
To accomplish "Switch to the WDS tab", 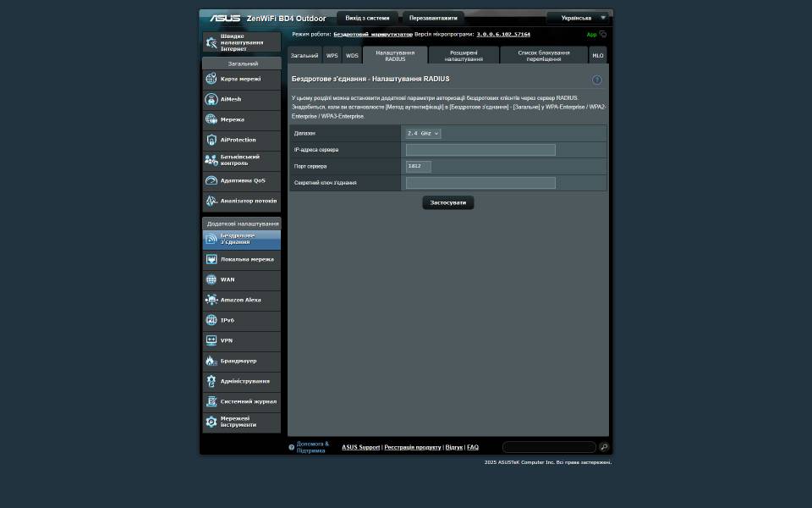I will [352, 55].
